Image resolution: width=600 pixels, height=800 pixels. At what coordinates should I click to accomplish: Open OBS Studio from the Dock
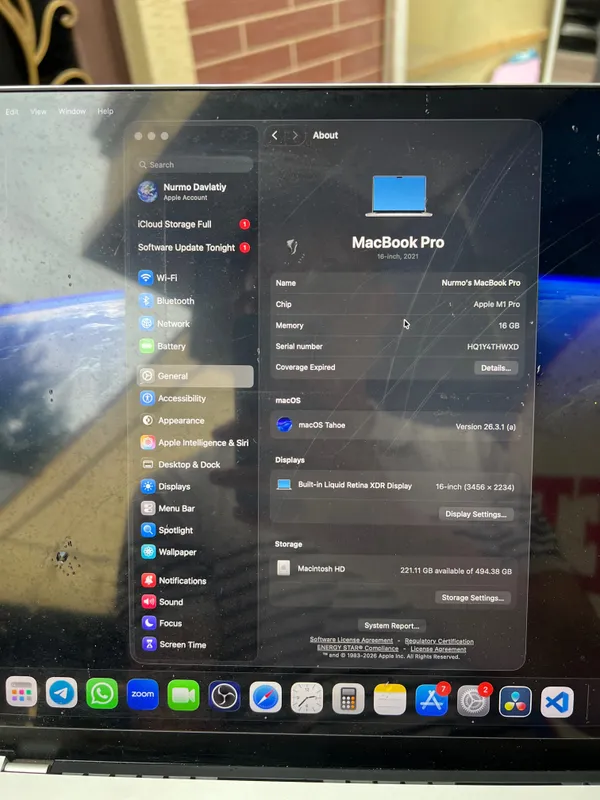tap(224, 696)
